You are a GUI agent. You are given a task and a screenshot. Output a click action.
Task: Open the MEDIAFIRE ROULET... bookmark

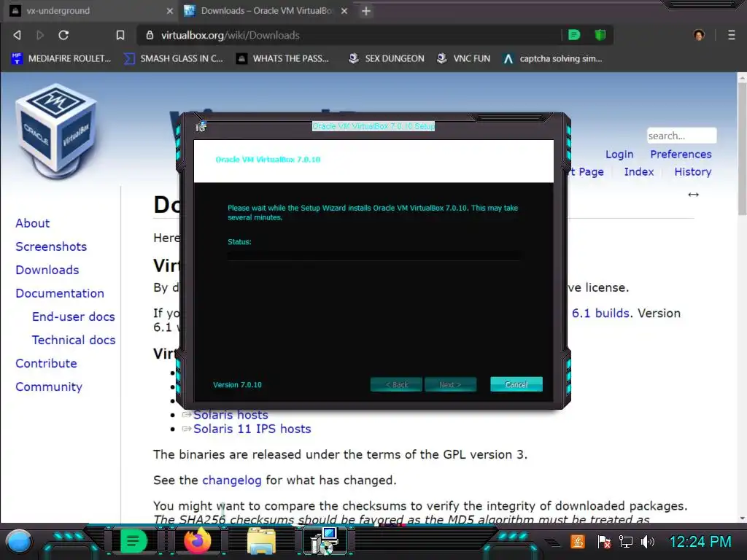click(61, 58)
